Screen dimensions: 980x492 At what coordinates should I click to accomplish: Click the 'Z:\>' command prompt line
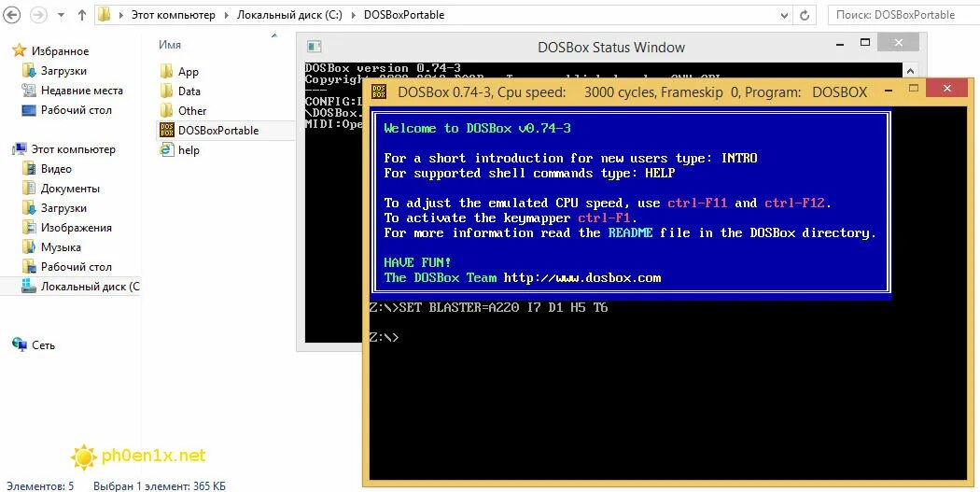pyautogui.click(x=384, y=338)
